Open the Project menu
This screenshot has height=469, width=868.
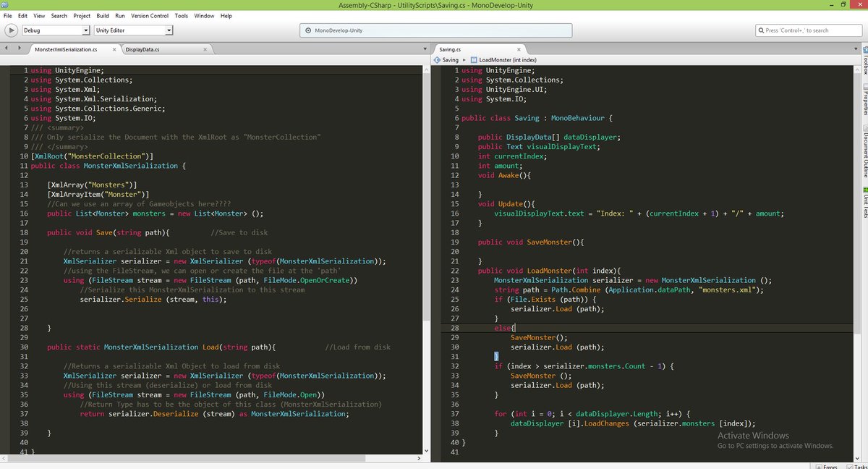click(x=82, y=15)
